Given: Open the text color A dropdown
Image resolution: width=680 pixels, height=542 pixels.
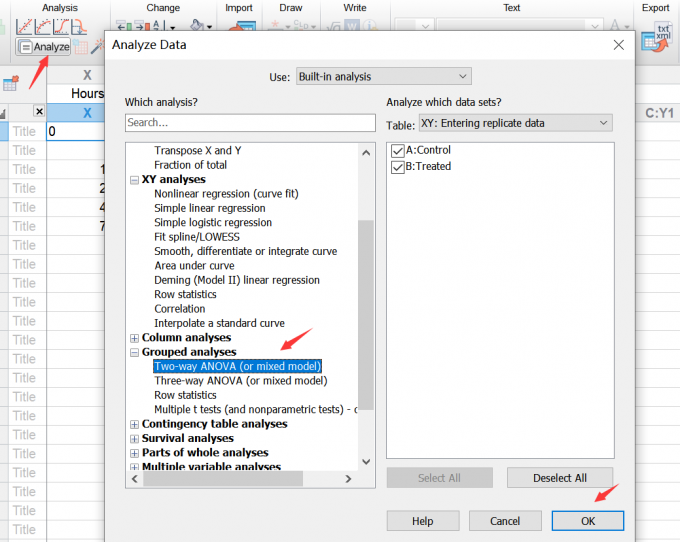Looking at the screenshot, I should coord(627,26).
